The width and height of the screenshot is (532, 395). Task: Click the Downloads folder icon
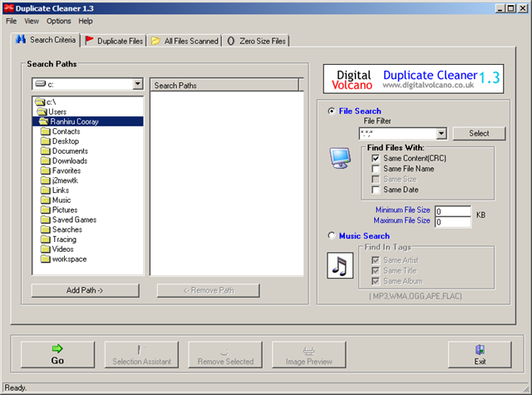[45, 160]
